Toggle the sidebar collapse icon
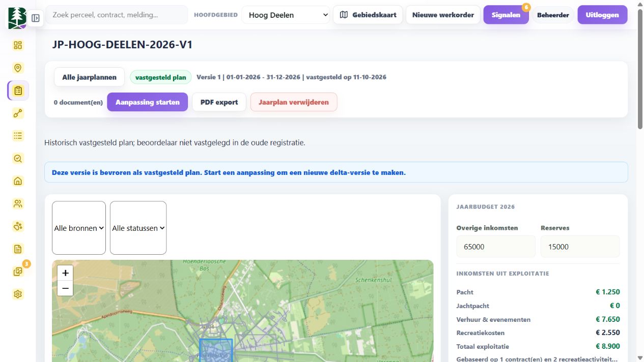 [35, 18]
